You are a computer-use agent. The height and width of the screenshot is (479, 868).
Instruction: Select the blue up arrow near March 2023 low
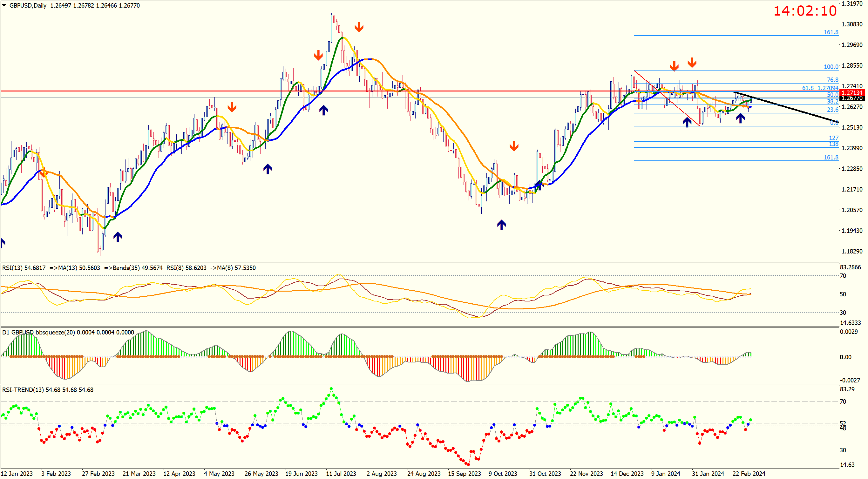click(x=118, y=237)
